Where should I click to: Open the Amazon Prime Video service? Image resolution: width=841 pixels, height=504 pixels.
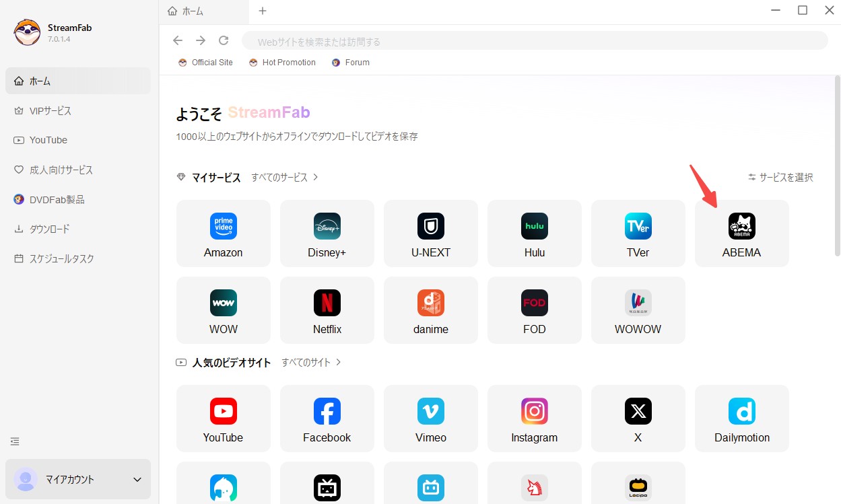coord(223,233)
